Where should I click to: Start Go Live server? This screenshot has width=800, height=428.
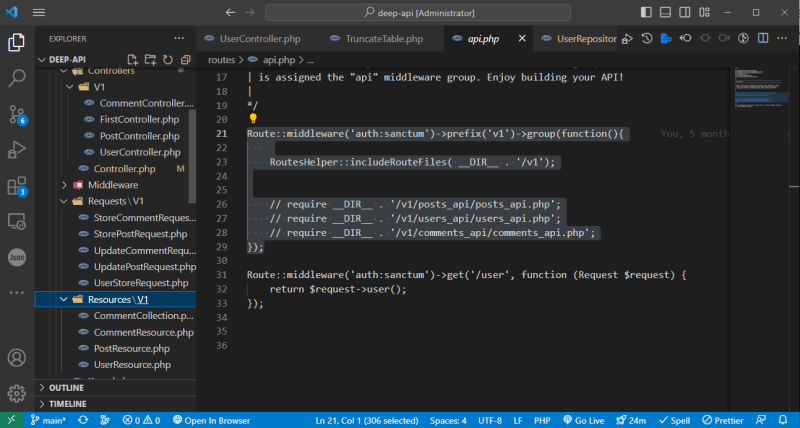coord(584,420)
